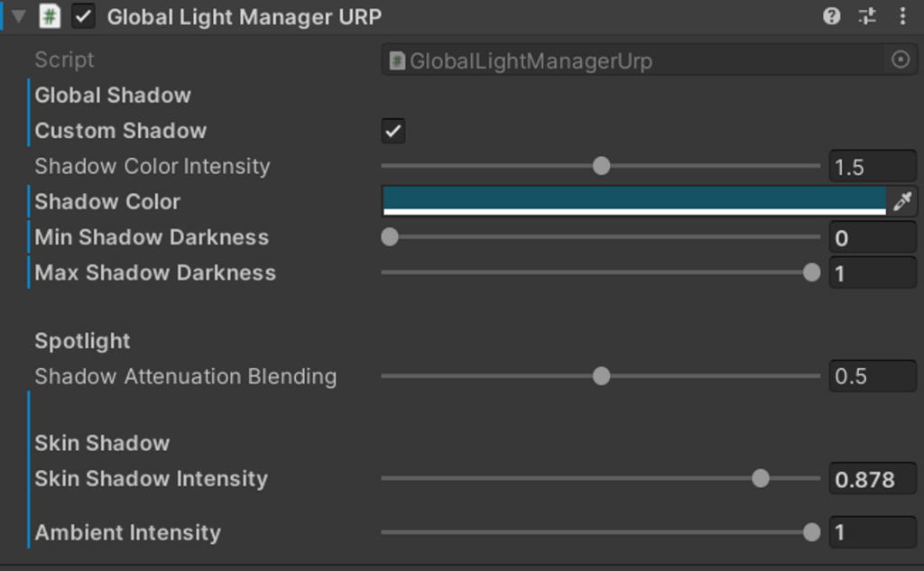924x571 pixels.
Task: Click the Min Shadow Darkness slider handle
Action: point(390,237)
